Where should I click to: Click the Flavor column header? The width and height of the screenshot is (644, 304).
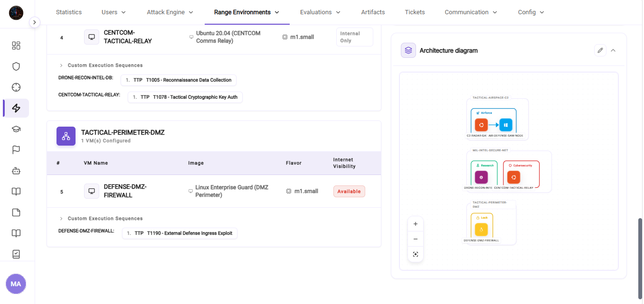click(x=294, y=163)
